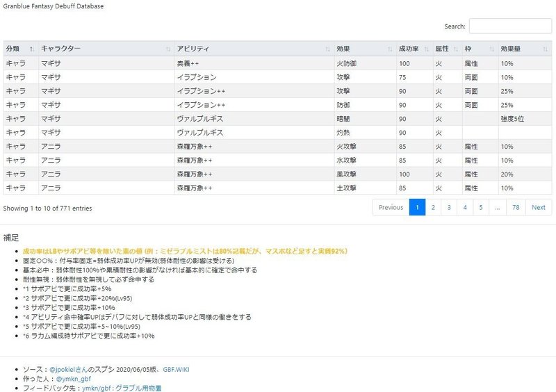Click the 火防御 effect cell
The height and width of the screenshot is (392, 556).
pos(365,63)
